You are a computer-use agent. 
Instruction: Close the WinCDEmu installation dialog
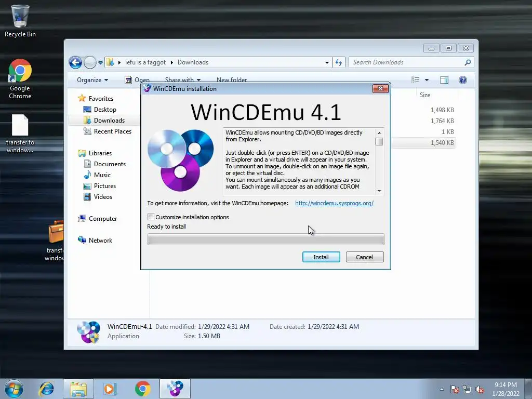coord(380,88)
